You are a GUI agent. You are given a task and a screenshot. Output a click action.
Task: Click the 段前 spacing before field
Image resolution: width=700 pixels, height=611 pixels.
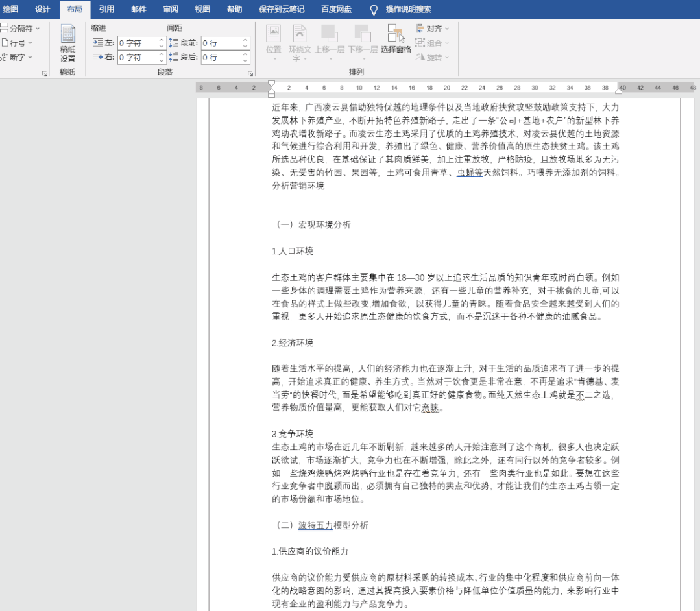click(221, 43)
